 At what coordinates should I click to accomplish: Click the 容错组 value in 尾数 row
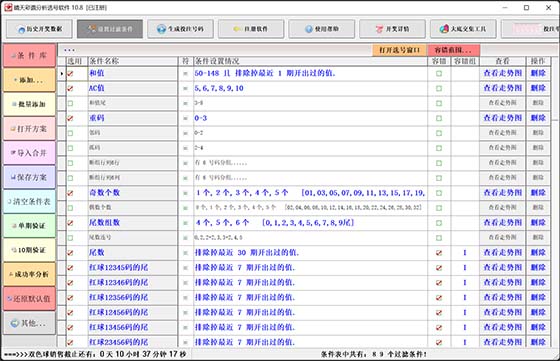pyautogui.click(x=465, y=253)
